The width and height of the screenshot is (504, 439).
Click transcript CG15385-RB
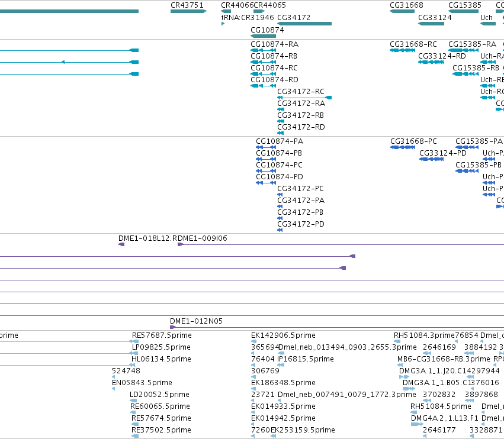click(x=476, y=68)
